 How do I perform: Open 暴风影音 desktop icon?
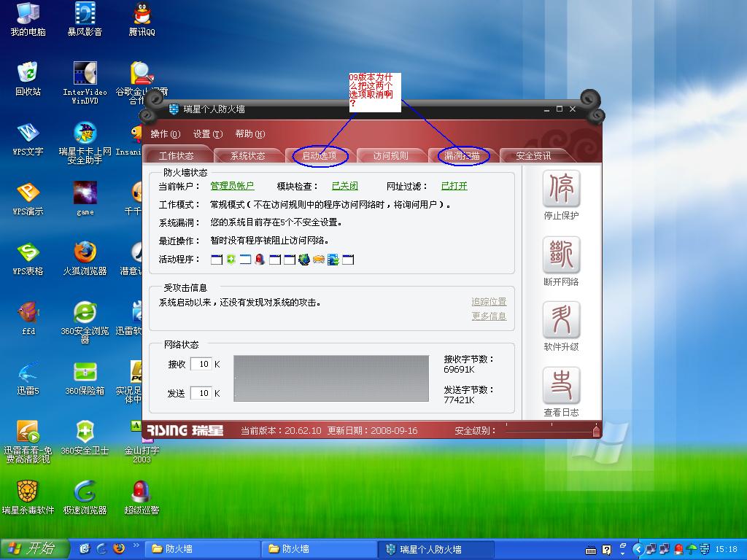(85, 20)
